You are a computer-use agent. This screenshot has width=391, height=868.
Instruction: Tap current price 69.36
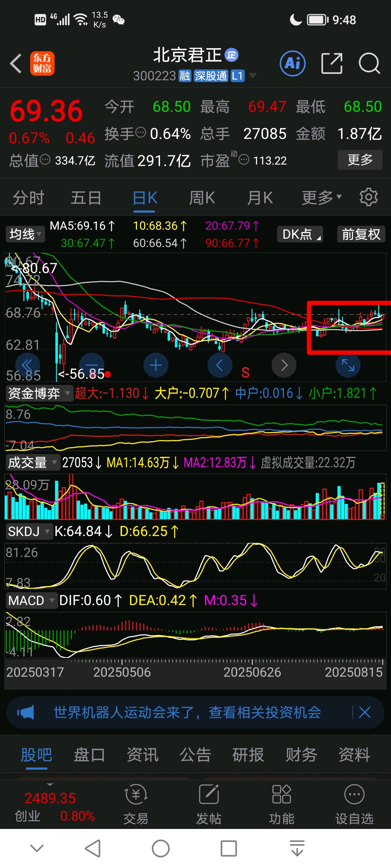[46, 111]
